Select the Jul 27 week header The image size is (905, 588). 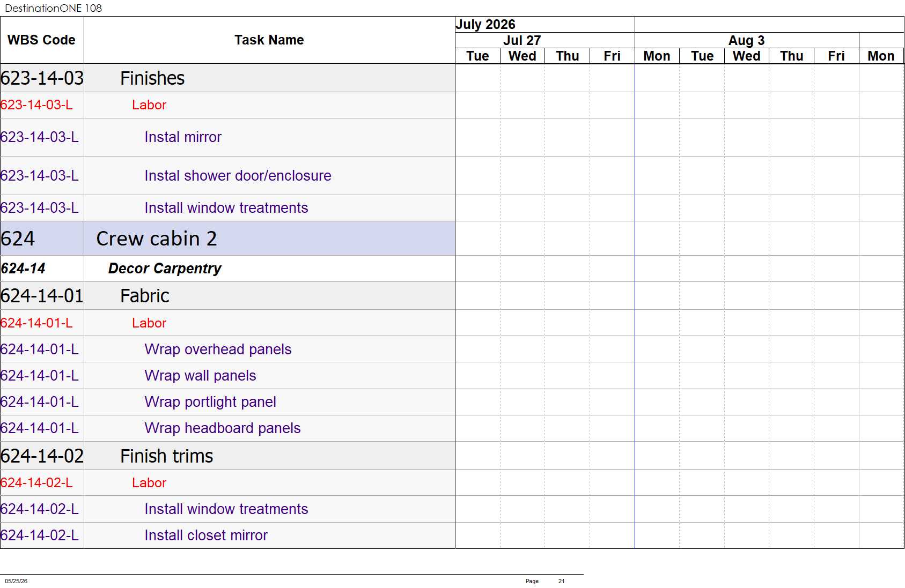522,40
